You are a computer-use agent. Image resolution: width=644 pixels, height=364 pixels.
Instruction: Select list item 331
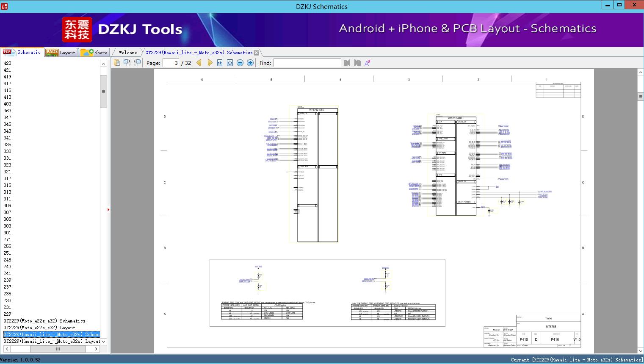pyautogui.click(x=8, y=158)
